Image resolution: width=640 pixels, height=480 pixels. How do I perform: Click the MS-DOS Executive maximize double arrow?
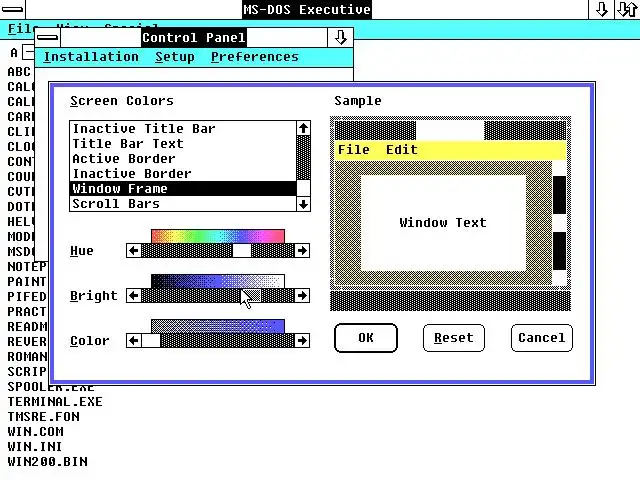[627, 9]
